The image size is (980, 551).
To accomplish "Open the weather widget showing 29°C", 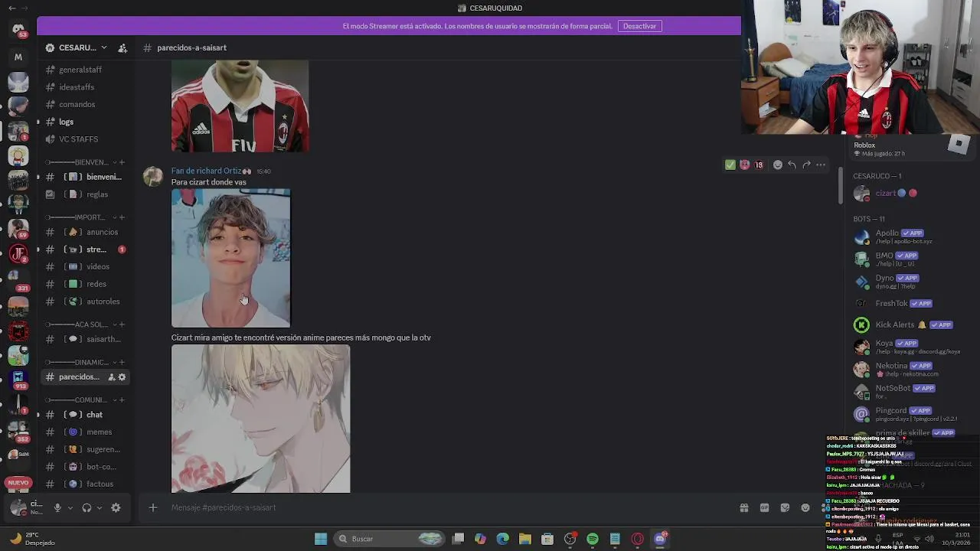I will pyautogui.click(x=32, y=539).
